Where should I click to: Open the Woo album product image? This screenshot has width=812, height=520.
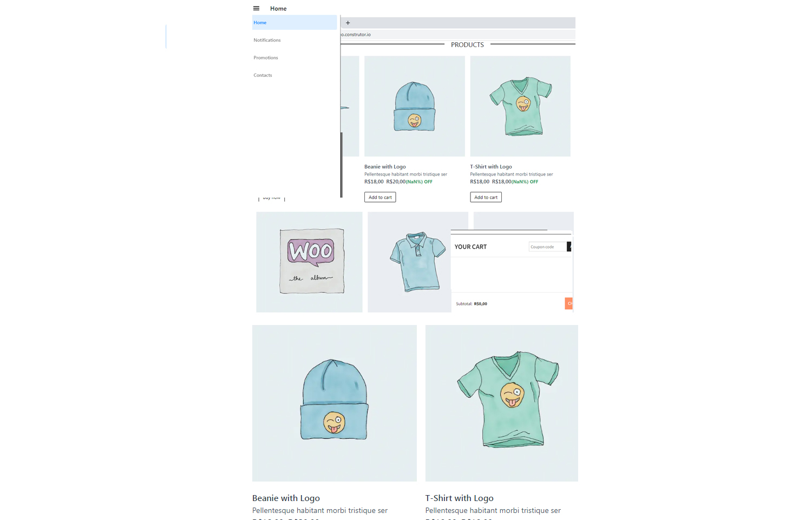point(309,262)
